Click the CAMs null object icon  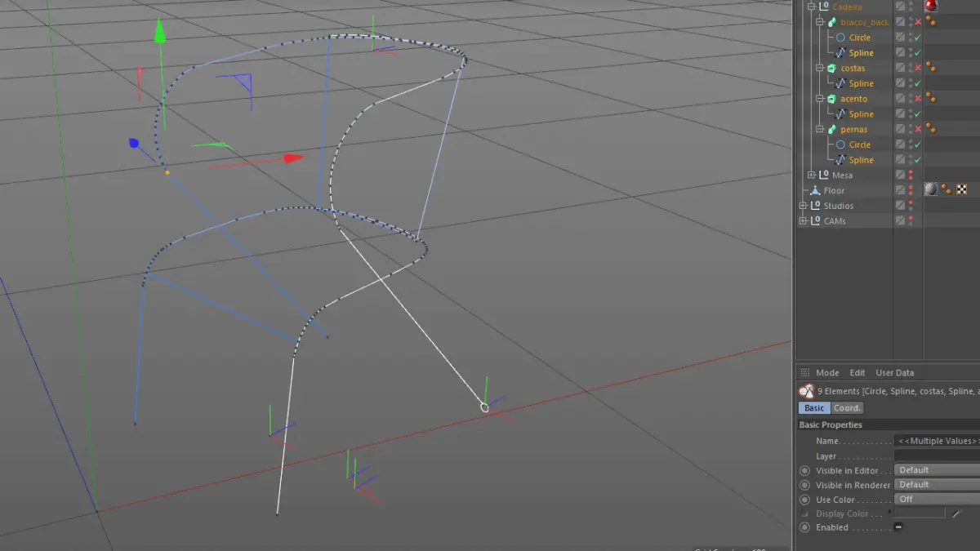815,221
